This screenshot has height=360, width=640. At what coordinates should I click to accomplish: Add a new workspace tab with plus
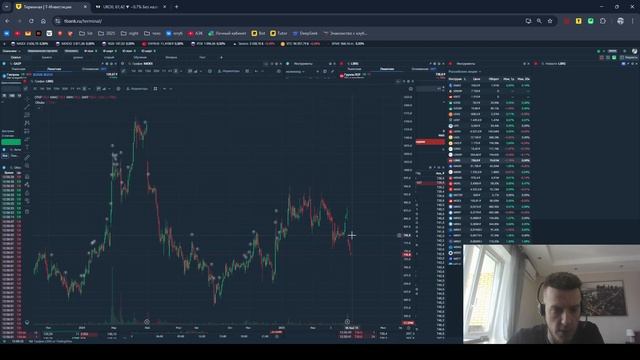click(221, 58)
